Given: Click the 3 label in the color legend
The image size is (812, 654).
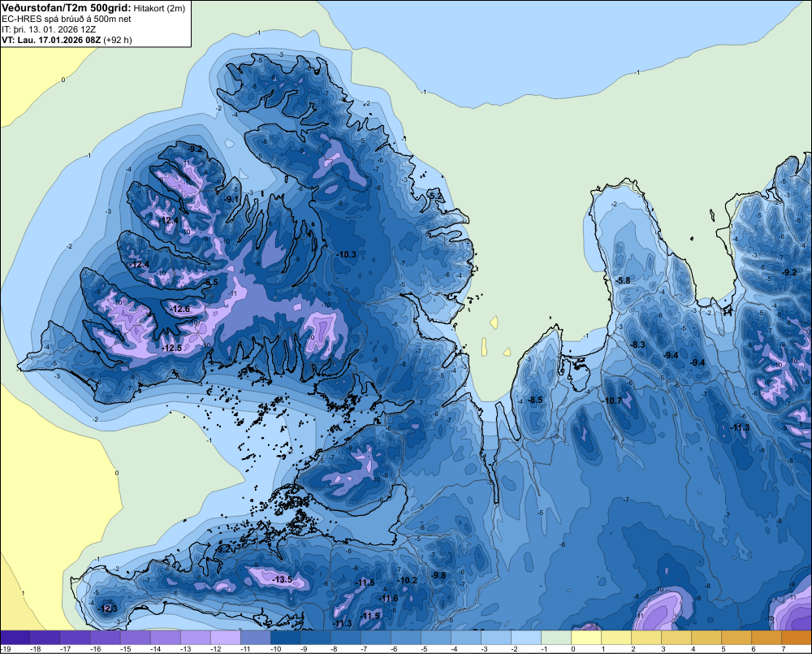Looking at the screenshot, I should (663, 649).
